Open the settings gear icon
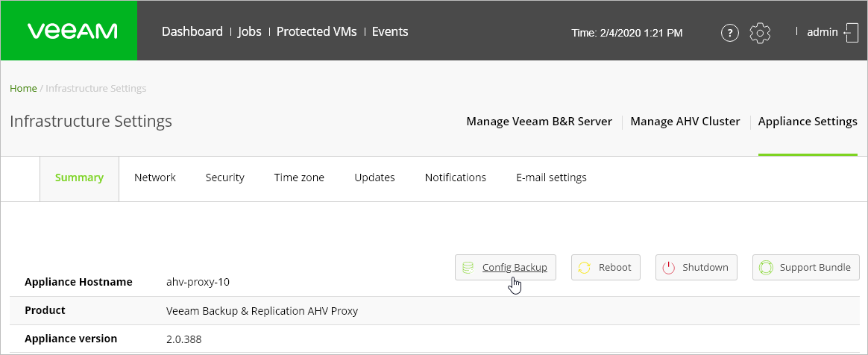Image resolution: width=868 pixels, height=355 pixels. coord(760,33)
